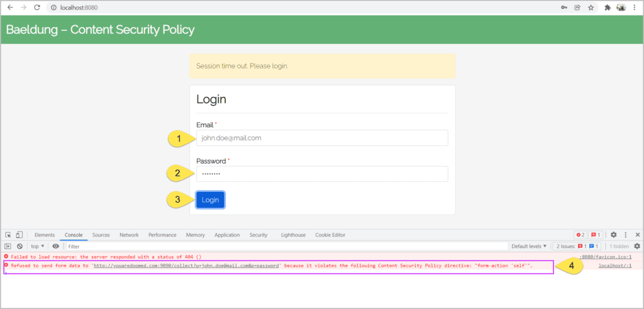Expand the JavaScript context 'top' dropdown

coord(37,246)
